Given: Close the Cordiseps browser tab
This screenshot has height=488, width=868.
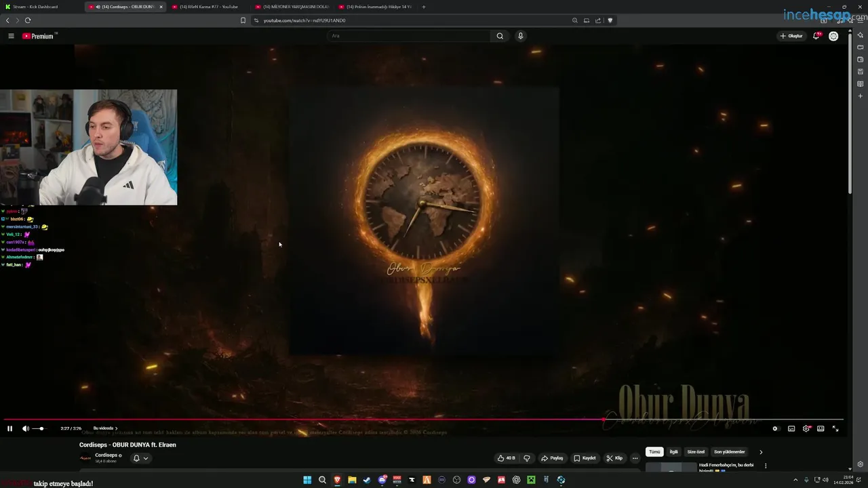Looking at the screenshot, I should 161,7.
